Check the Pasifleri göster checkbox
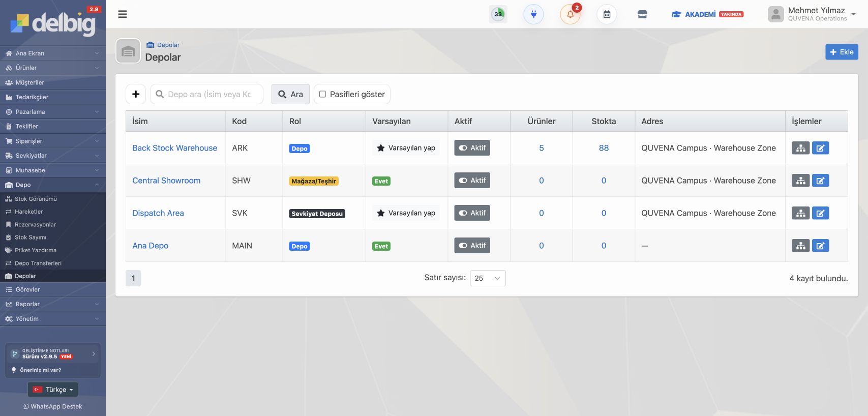868x416 pixels. tap(322, 94)
